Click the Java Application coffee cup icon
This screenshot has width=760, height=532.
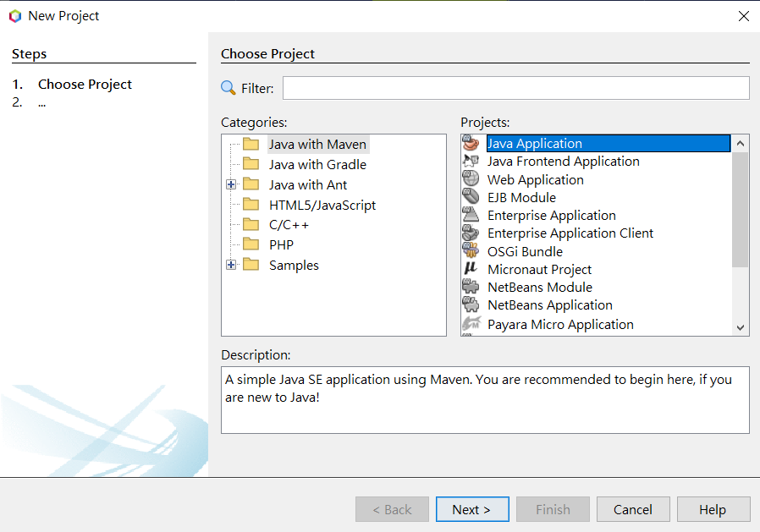(x=471, y=143)
